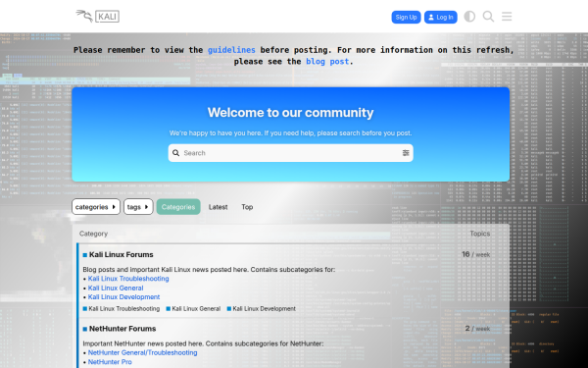Click the Topics column header
Viewport: 588px width, 368px height.
click(480, 234)
